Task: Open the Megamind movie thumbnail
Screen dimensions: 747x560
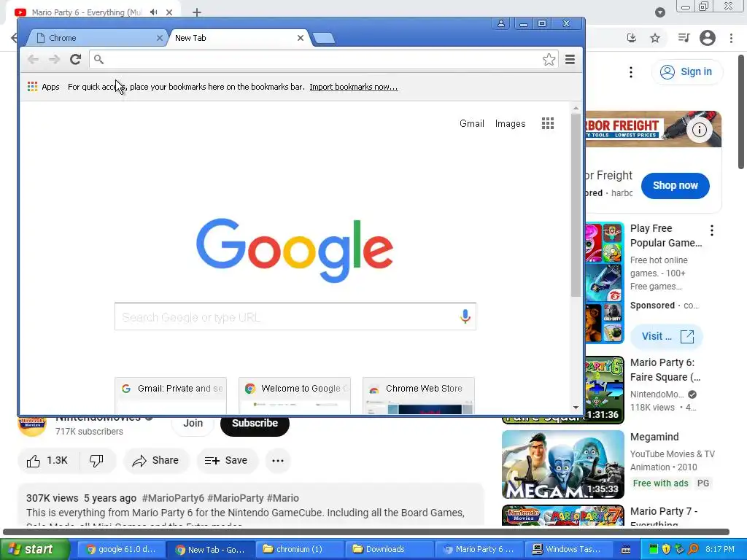Action: (x=563, y=464)
